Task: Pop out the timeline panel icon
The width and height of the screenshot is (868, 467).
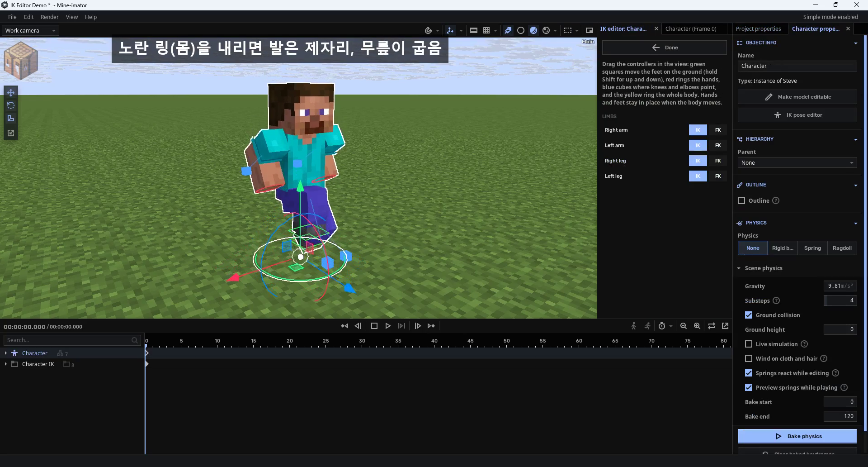Action: coord(725,326)
